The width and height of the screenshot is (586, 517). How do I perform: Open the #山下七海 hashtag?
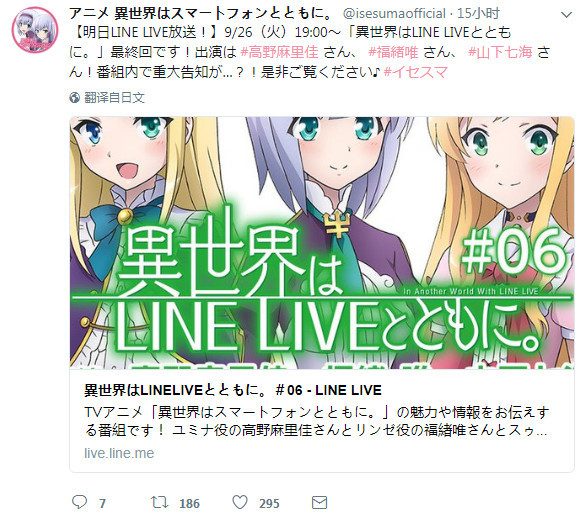(x=500, y=52)
